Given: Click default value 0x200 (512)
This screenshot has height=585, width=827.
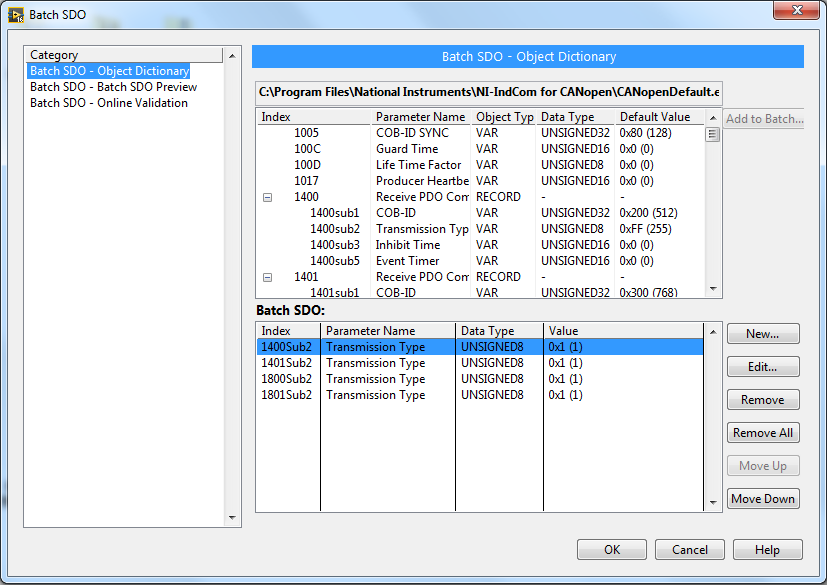Looking at the screenshot, I should 648,213.
